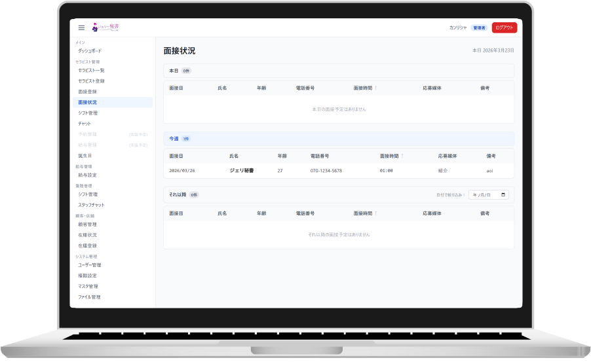The image size is (591, 364).
Task: Click sort arrow on 面接時間 in それ以降 table
Action: pyautogui.click(x=375, y=213)
